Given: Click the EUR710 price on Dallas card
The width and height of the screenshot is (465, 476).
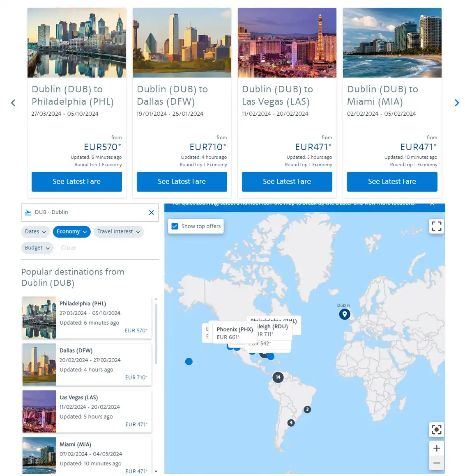Looking at the screenshot, I should 208,147.
